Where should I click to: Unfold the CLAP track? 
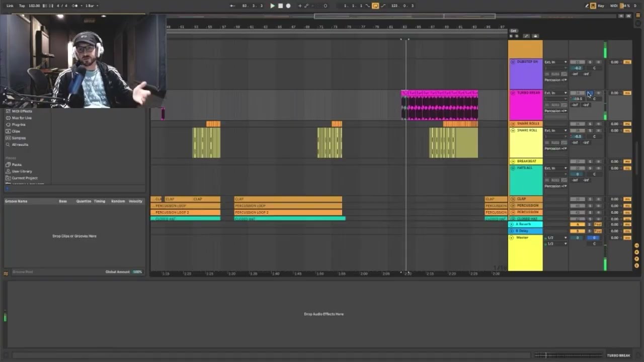(513, 199)
